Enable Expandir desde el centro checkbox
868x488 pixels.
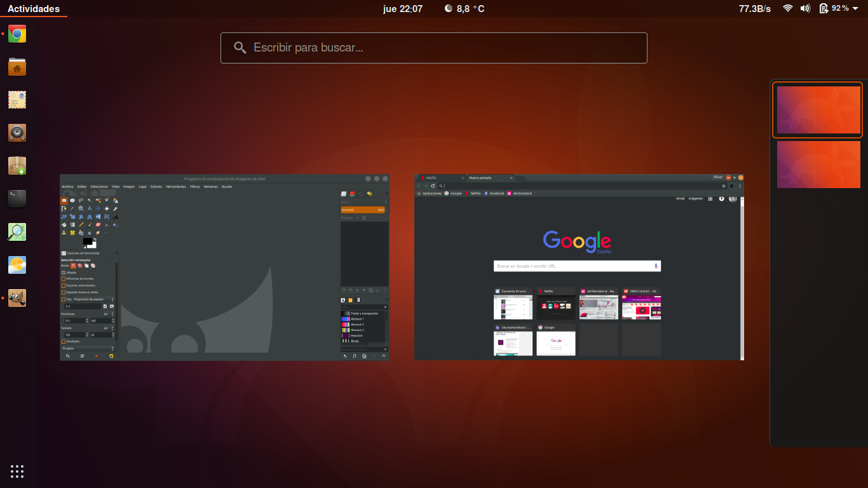coord(64,292)
